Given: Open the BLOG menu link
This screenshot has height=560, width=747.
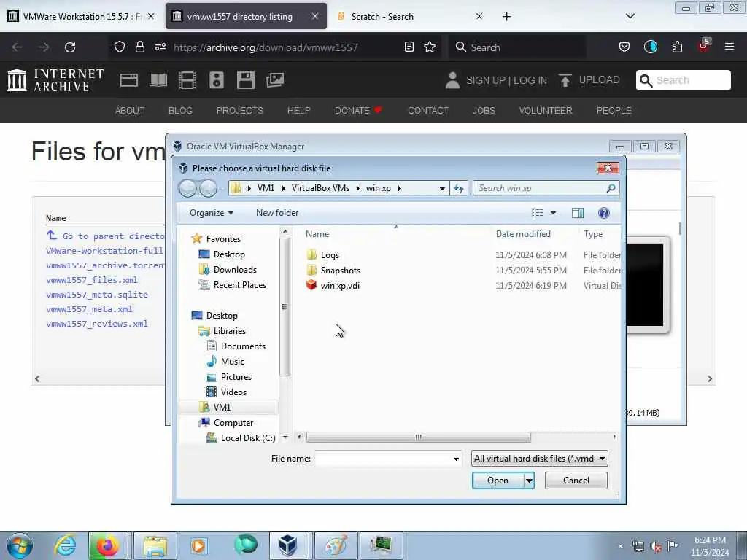Looking at the screenshot, I should (181, 111).
